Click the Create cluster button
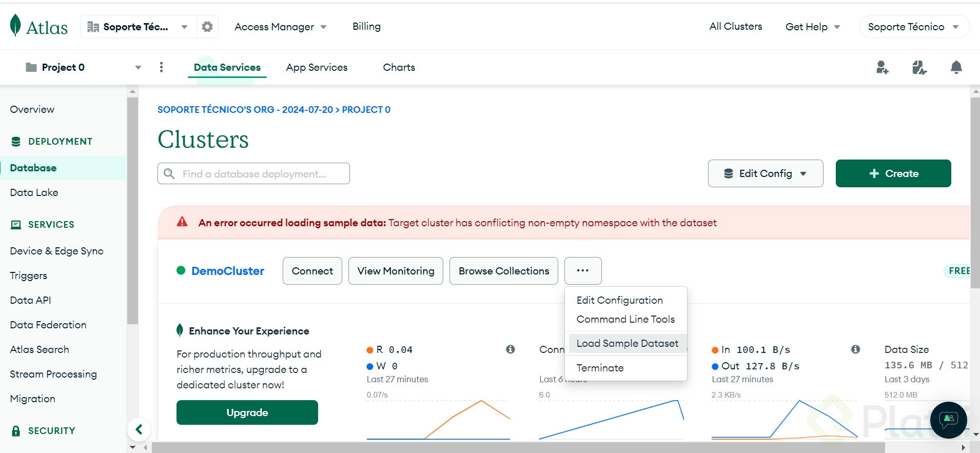This screenshot has height=453, width=980. click(x=893, y=173)
